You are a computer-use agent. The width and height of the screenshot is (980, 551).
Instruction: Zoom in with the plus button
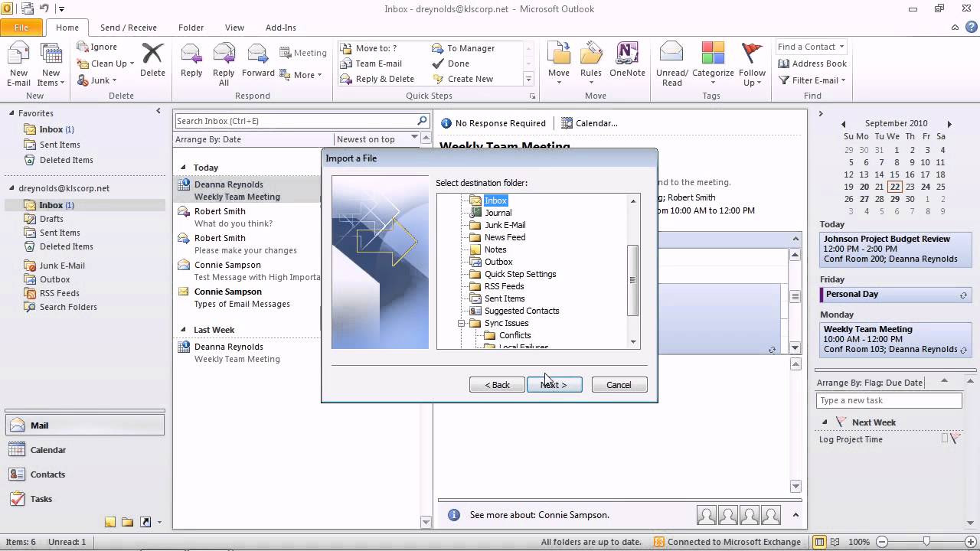(969, 542)
